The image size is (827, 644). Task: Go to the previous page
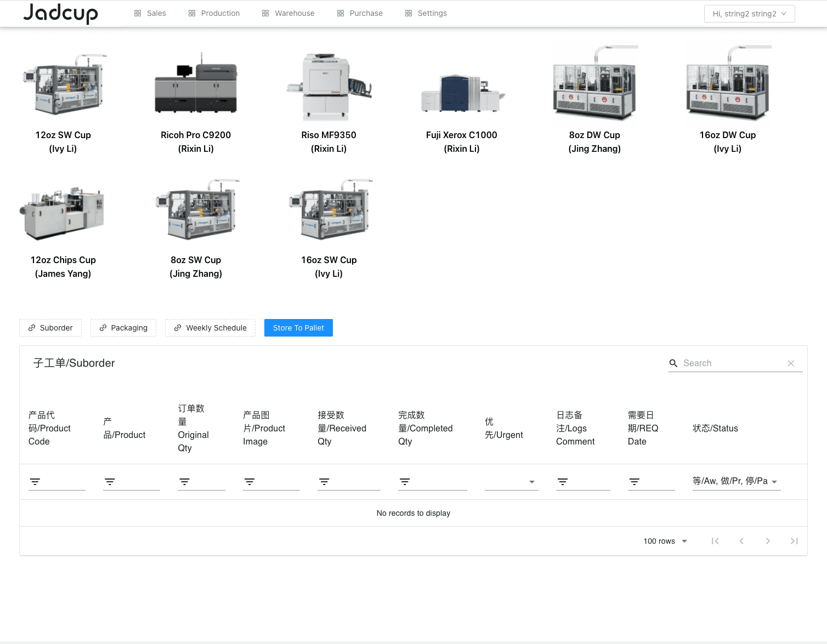point(741,541)
